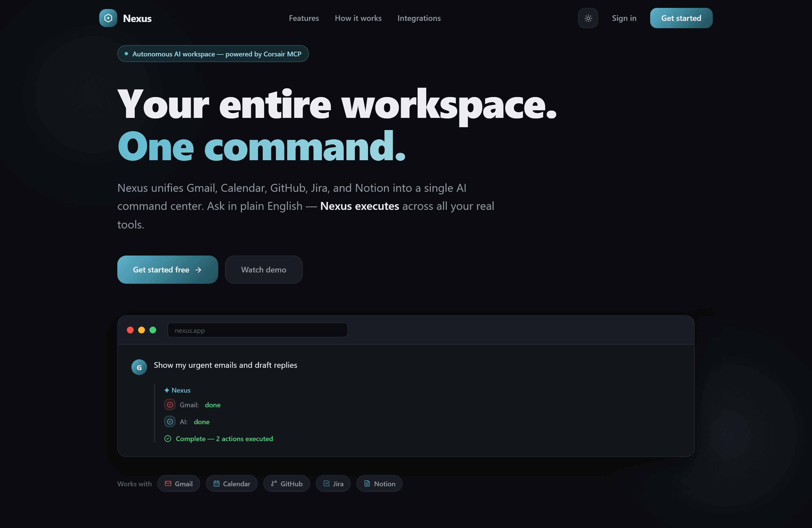This screenshot has width=812, height=528.
Task: Click the Jira integration chip
Action: [333, 484]
